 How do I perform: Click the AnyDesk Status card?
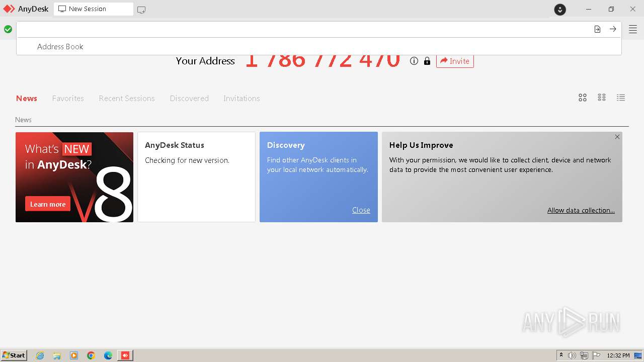[x=196, y=177]
